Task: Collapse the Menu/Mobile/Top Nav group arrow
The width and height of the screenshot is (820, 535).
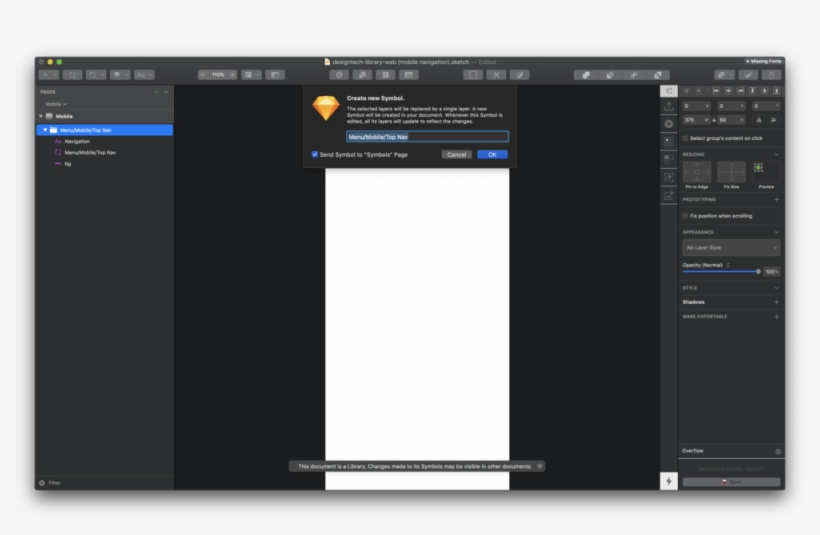Action: click(x=45, y=130)
